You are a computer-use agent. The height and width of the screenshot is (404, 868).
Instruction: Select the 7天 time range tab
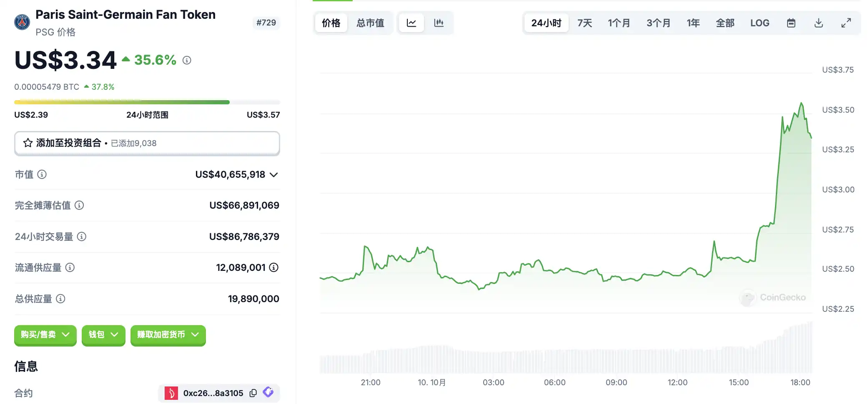click(585, 23)
